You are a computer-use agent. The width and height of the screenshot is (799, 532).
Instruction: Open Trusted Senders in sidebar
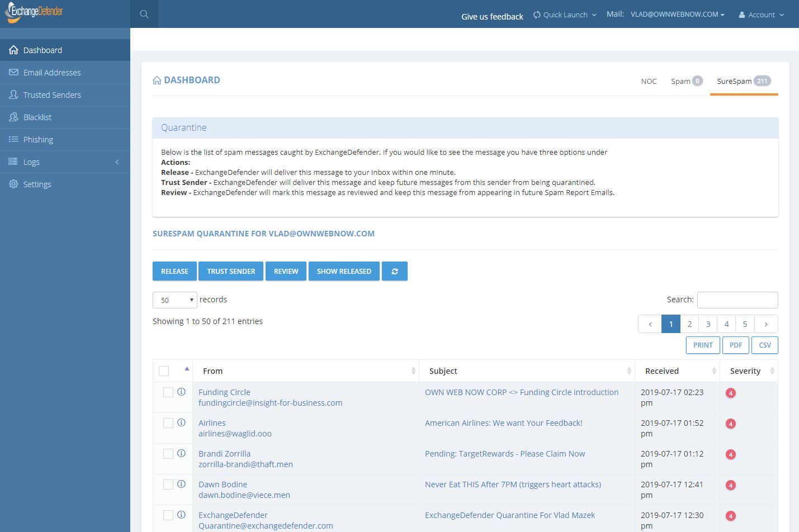point(65,95)
